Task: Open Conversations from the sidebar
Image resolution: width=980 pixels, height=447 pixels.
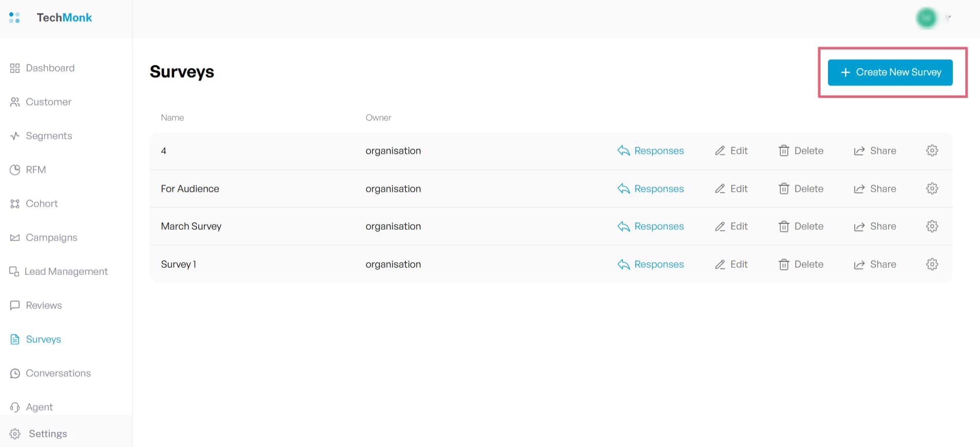Action: tap(50, 373)
